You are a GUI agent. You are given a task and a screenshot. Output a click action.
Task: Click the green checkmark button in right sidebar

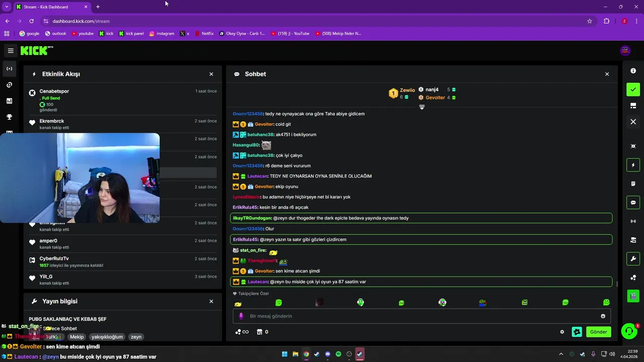coord(633,89)
